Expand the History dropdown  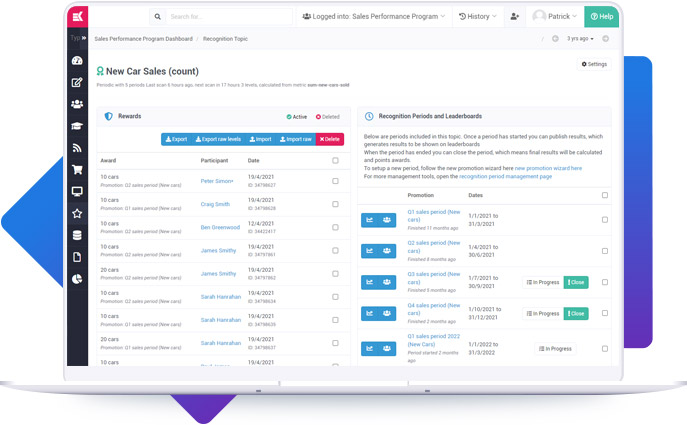pos(477,17)
